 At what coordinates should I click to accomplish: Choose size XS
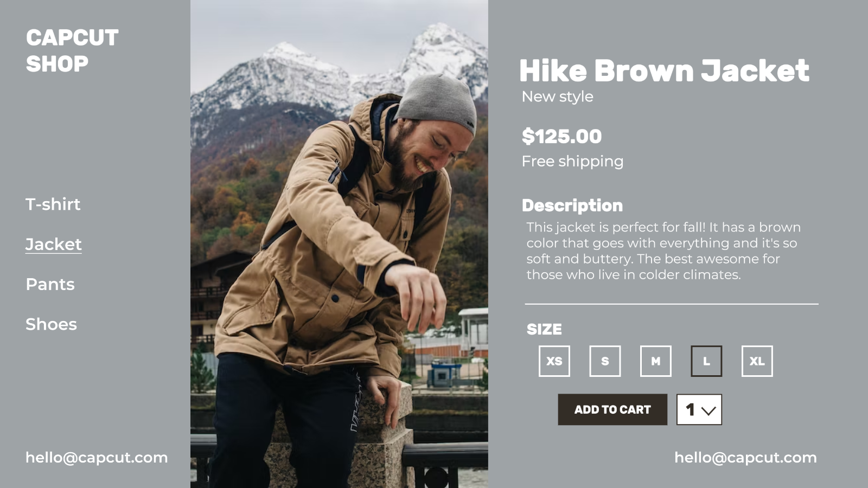554,361
